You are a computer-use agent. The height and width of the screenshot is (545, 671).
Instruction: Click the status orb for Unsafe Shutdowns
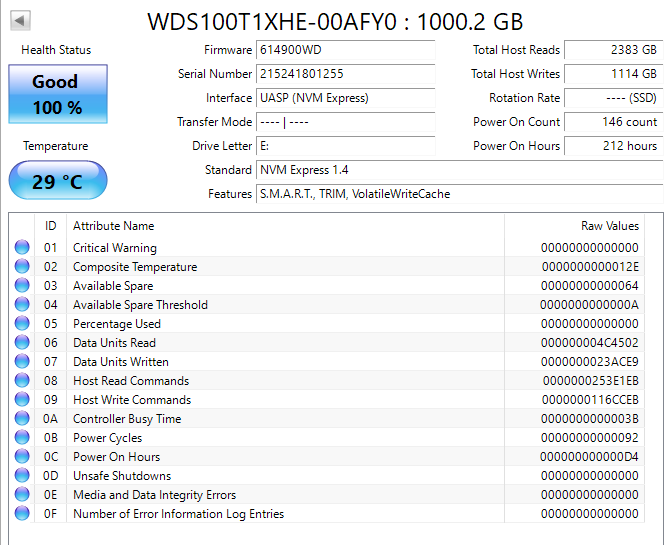coord(22,476)
